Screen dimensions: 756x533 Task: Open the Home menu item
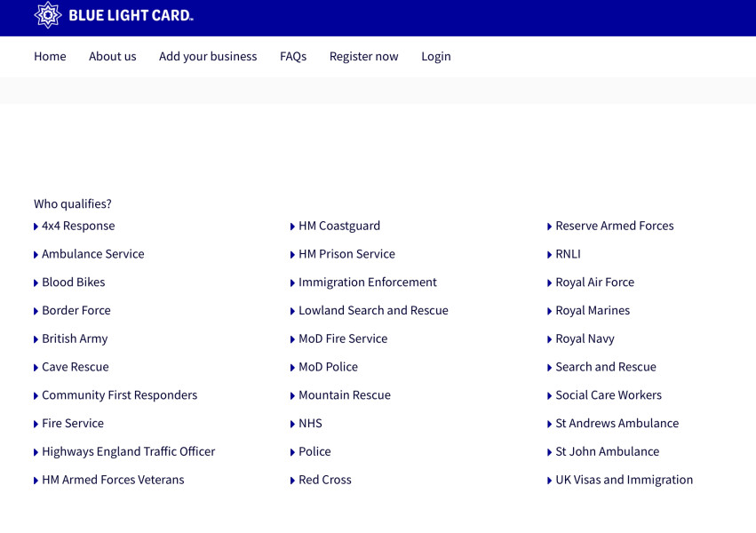pos(50,56)
